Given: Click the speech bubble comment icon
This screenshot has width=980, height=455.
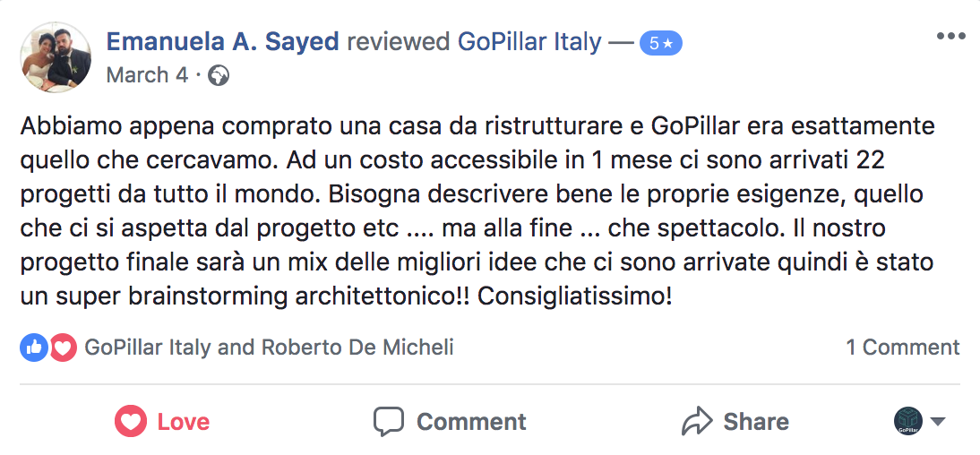Looking at the screenshot, I should (389, 422).
